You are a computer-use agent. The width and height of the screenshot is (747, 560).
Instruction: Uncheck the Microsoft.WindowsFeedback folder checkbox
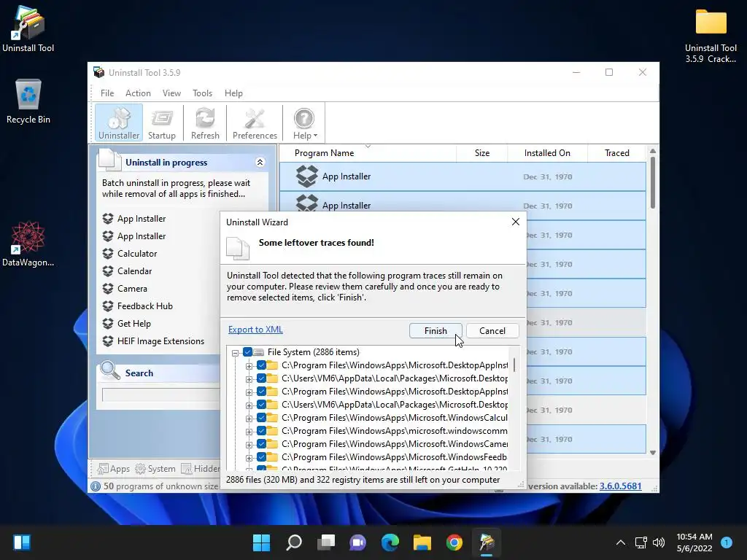(261, 457)
